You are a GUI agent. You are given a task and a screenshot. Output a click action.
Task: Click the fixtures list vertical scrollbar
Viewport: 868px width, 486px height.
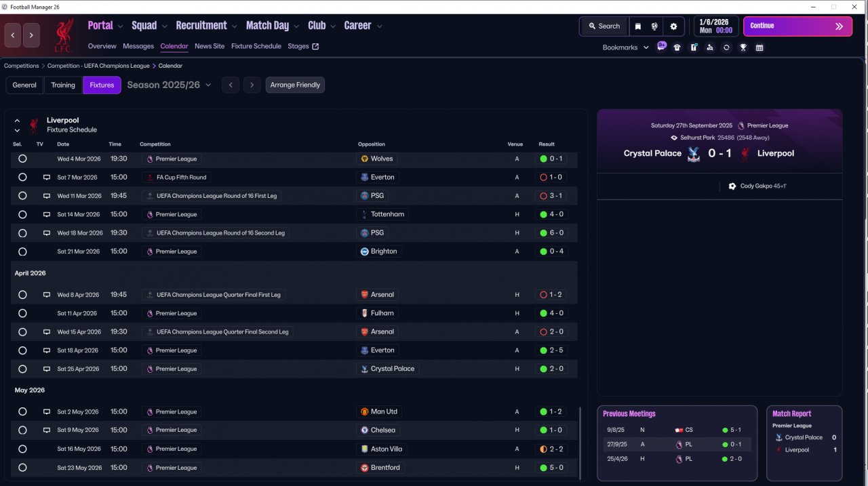pyautogui.click(x=580, y=442)
